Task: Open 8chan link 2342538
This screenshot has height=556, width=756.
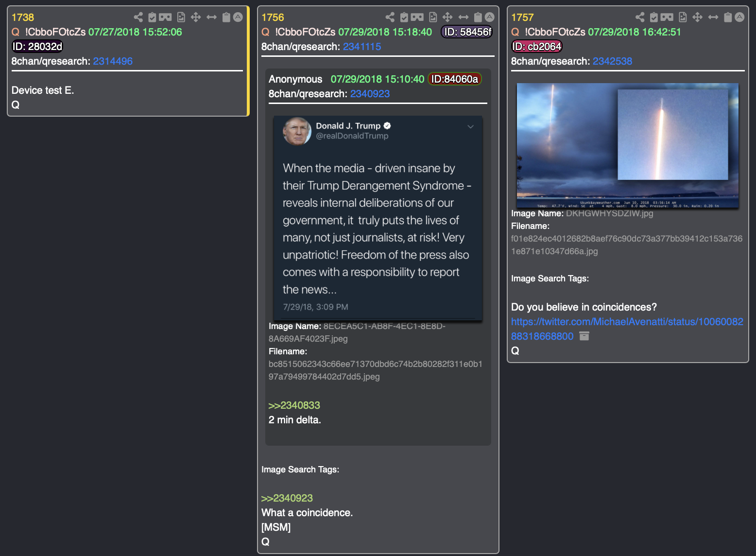Action: [612, 61]
